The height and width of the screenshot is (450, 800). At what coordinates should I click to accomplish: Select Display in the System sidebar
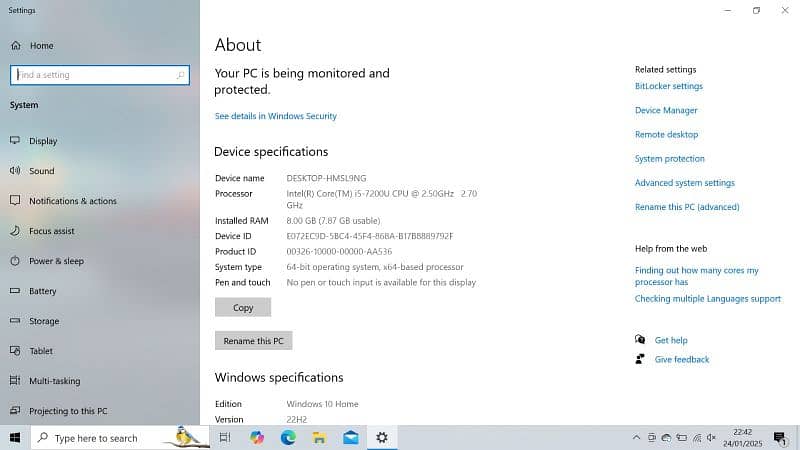(42, 141)
